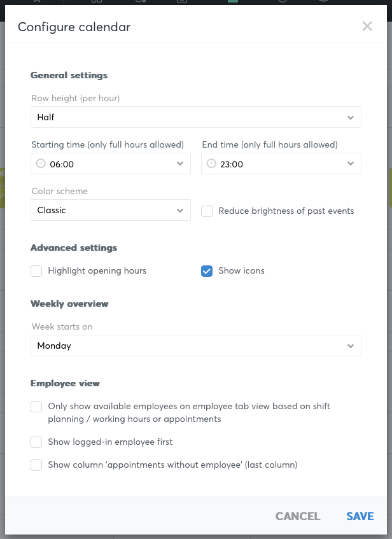
Task: Open the Starting time dropdown showing 06:00
Action: point(111,164)
